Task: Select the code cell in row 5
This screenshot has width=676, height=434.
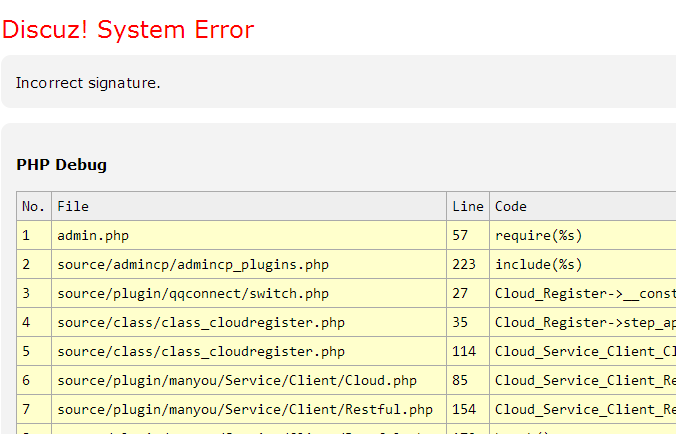Action: click(583, 351)
